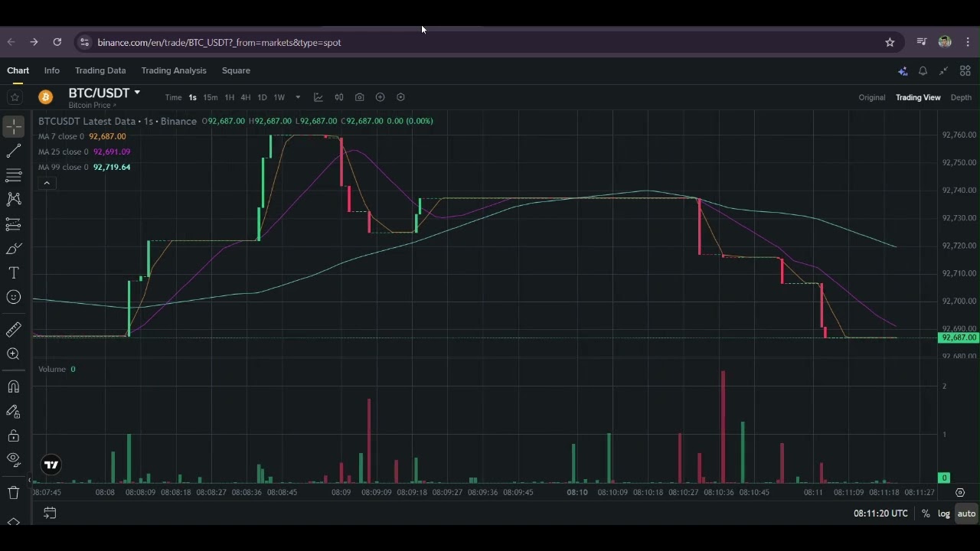Click the trash remove drawings icon
The width and height of the screenshot is (980, 551).
[14, 493]
